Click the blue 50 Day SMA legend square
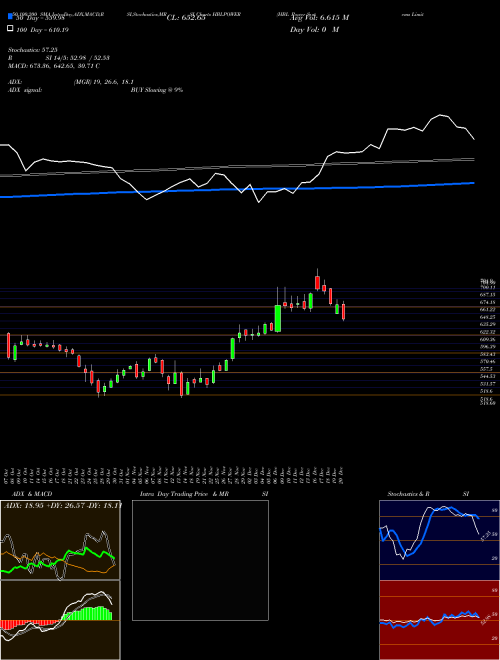 [x=10, y=17]
